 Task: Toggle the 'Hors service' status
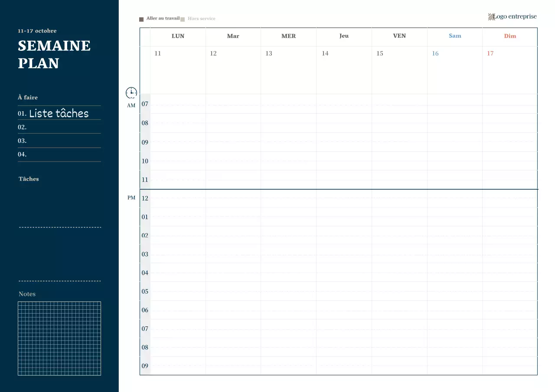pyautogui.click(x=201, y=19)
